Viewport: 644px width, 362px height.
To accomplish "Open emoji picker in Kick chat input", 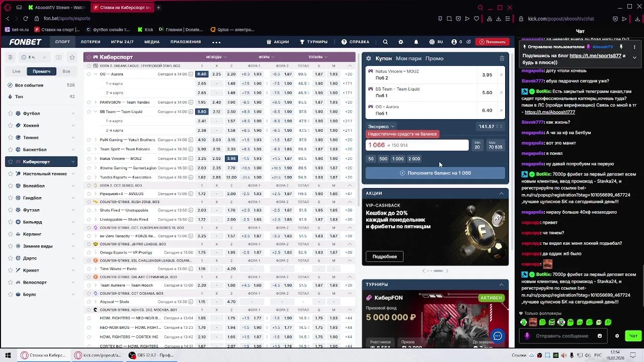I will pos(600,336).
